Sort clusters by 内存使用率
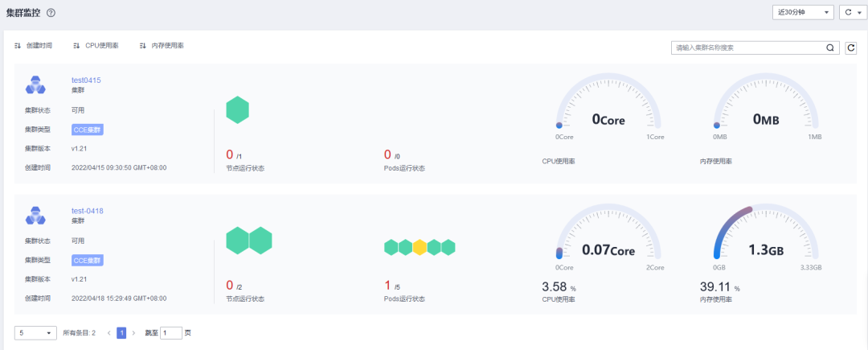Screen dimensions: 868x350 (x=162, y=46)
